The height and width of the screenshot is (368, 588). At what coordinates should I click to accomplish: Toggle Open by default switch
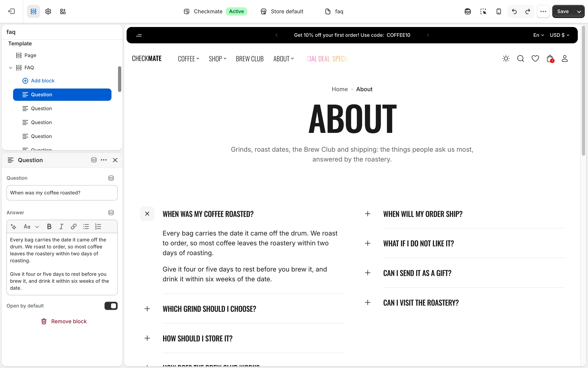(111, 306)
